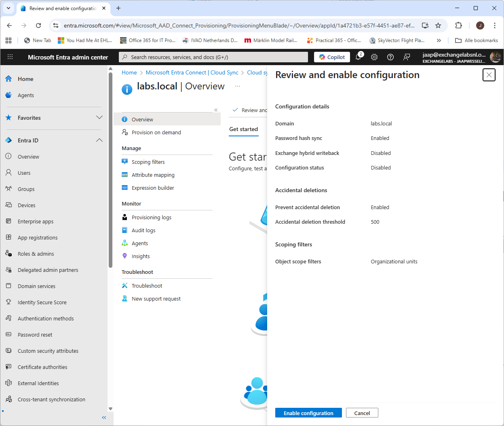Cancel the review configuration panel
Screen dimensions: 504x426
coord(362,413)
